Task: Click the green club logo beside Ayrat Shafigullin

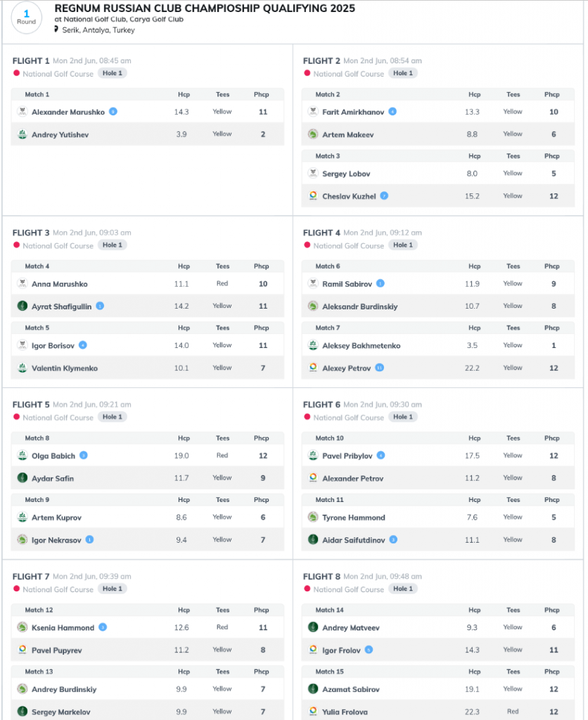Action: point(22,306)
